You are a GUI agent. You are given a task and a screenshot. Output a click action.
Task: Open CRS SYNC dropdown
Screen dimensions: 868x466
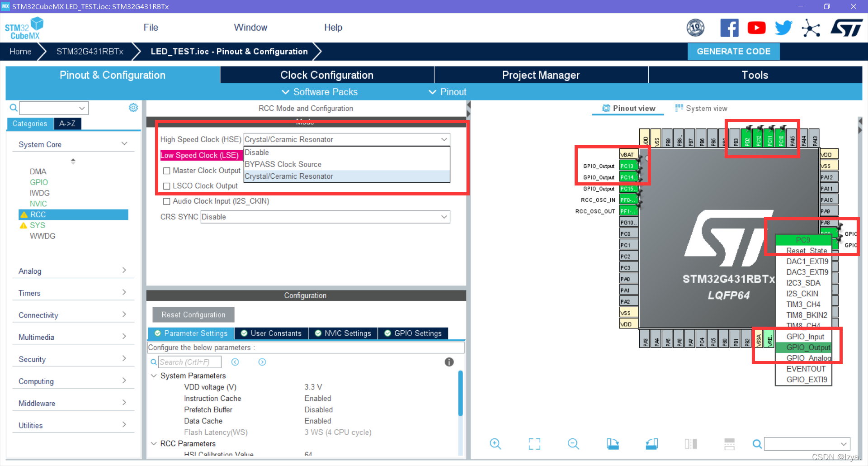[x=325, y=217]
